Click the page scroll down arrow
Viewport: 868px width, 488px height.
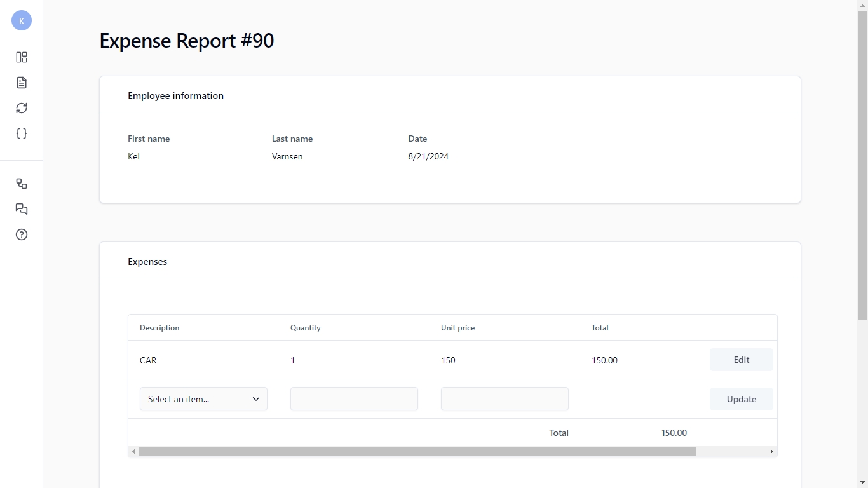pos(862,483)
